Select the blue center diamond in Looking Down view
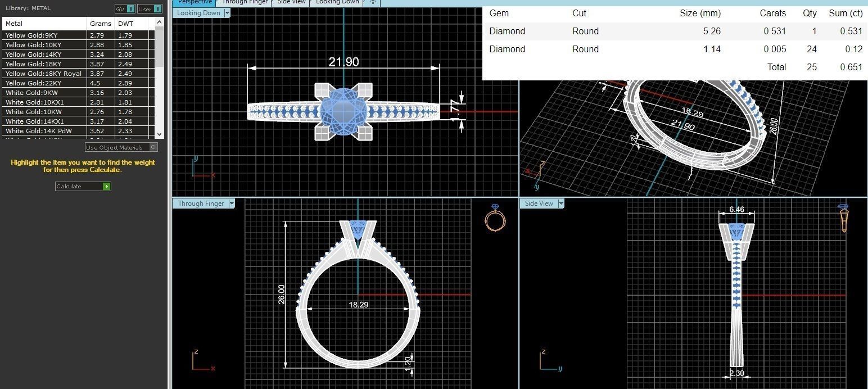The image size is (868, 389). click(343, 111)
